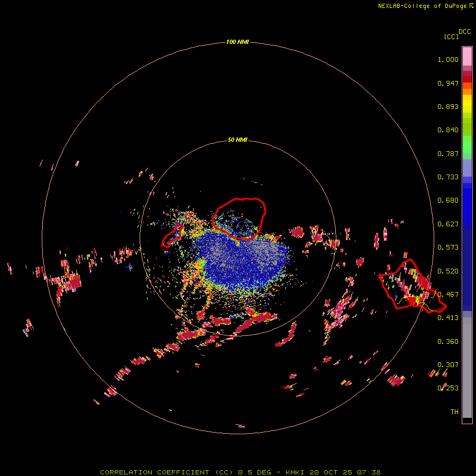The height and width of the screenshot is (476, 476).
Task: Click the 0.840 legend value
Action: (x=448, y=130)
